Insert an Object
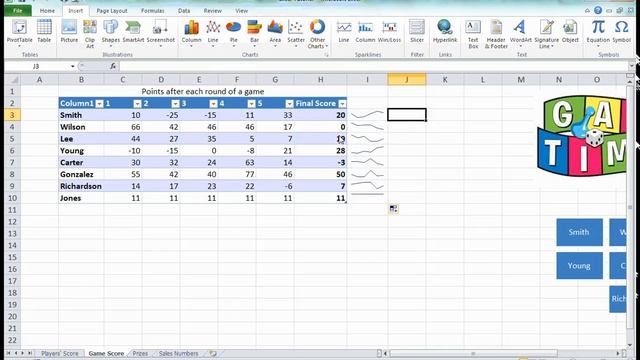640x360 pixels. pyautogui.click(x=570, y=32)
